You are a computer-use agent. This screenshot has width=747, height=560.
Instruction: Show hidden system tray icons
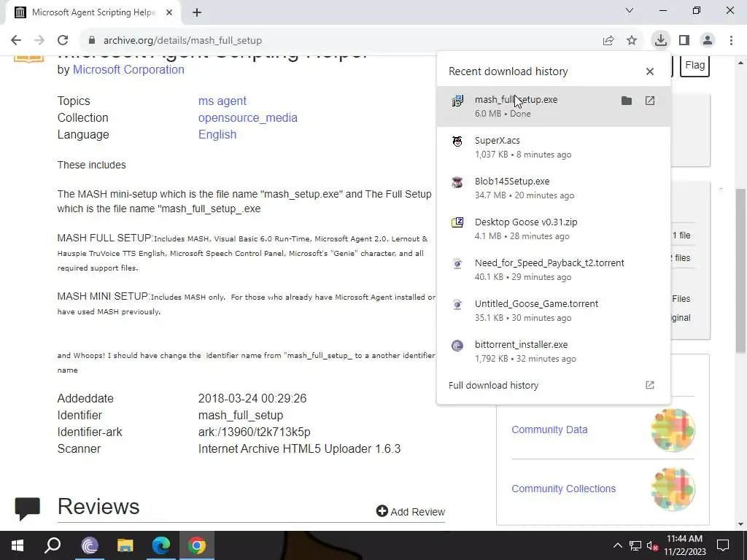pos(617,545)
